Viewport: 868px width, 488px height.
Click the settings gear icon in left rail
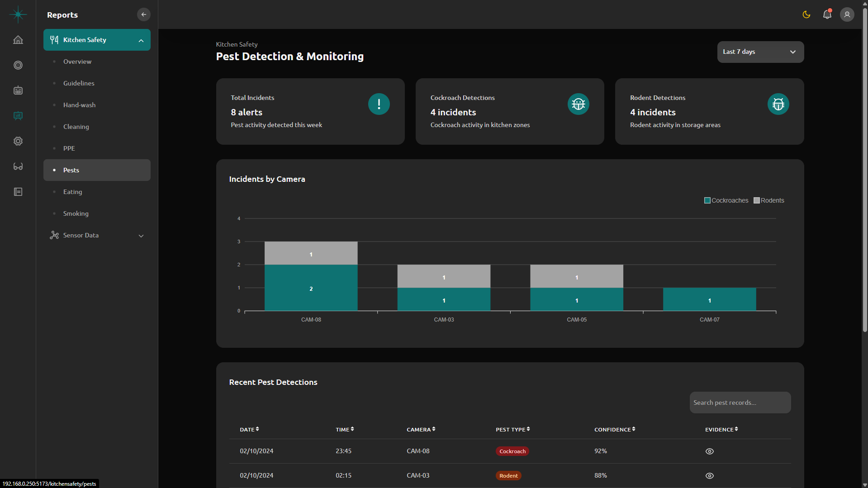[x=18, y=141]
